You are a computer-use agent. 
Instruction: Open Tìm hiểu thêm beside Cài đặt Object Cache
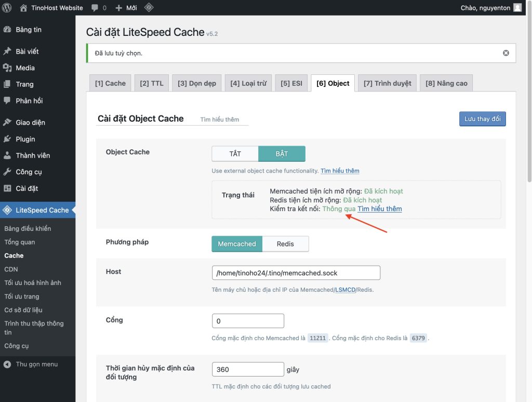[220, 120]
